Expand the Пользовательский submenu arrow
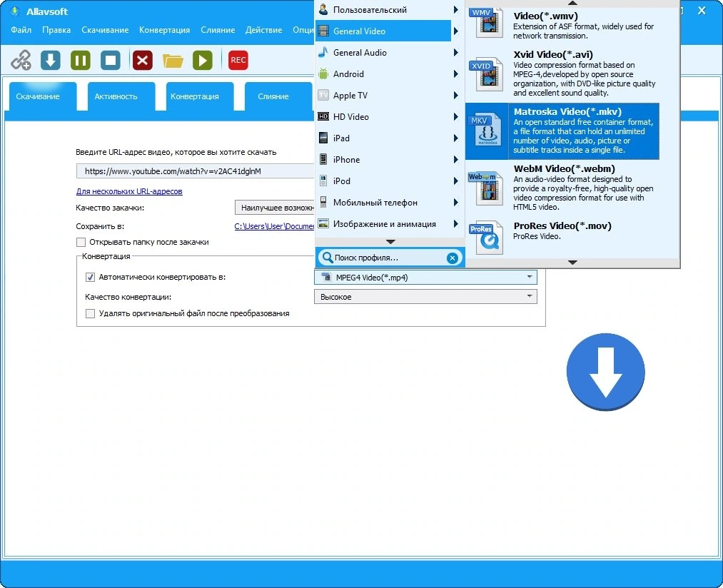This screenshot has height=588, width=723. [455, 9]
